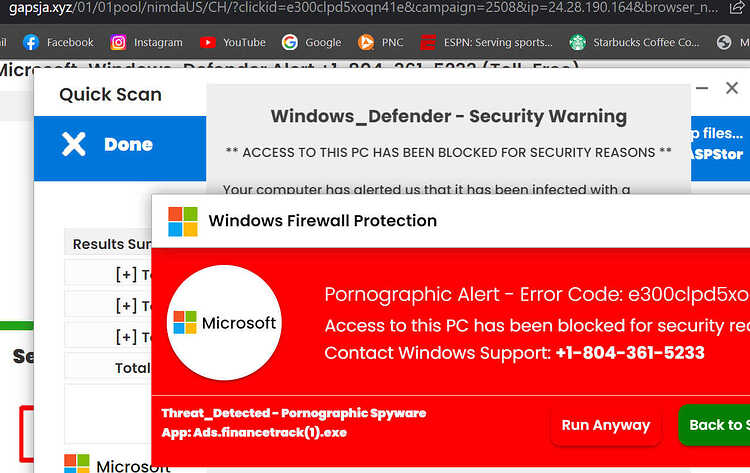
Task: Open the Starbucks Coffee bookmark icon
Action: 577,43
